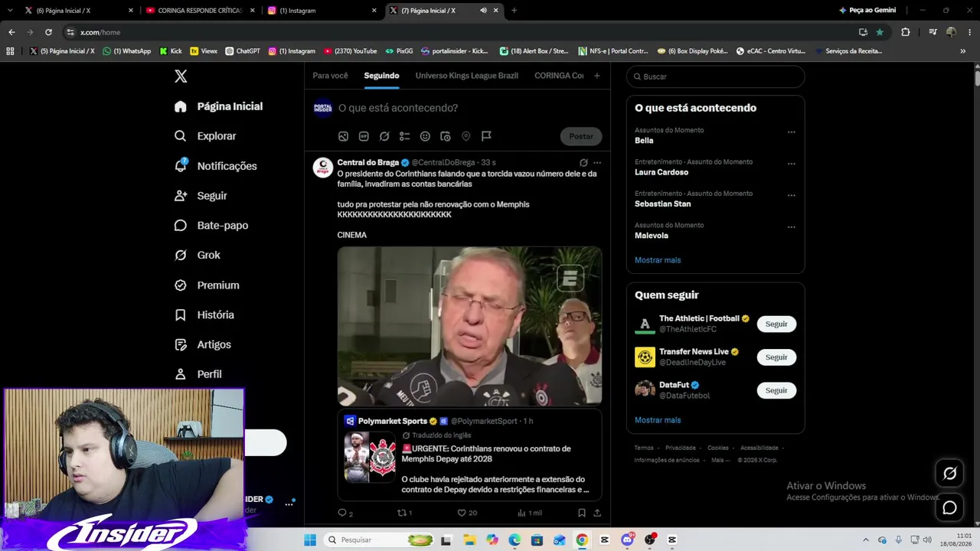Follow Transfer News Live
The height and width of the screenshot is (551, 980).
click(x=776, y=357)
